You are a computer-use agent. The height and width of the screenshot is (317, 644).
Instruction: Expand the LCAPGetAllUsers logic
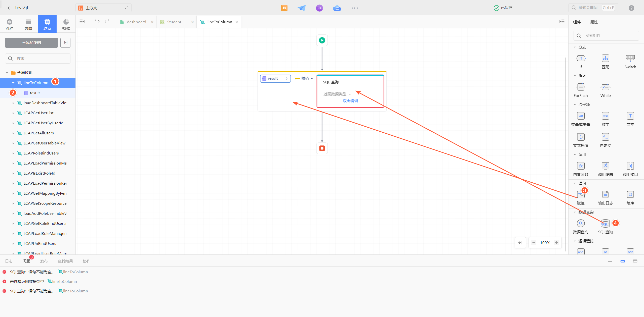point(13,133)
